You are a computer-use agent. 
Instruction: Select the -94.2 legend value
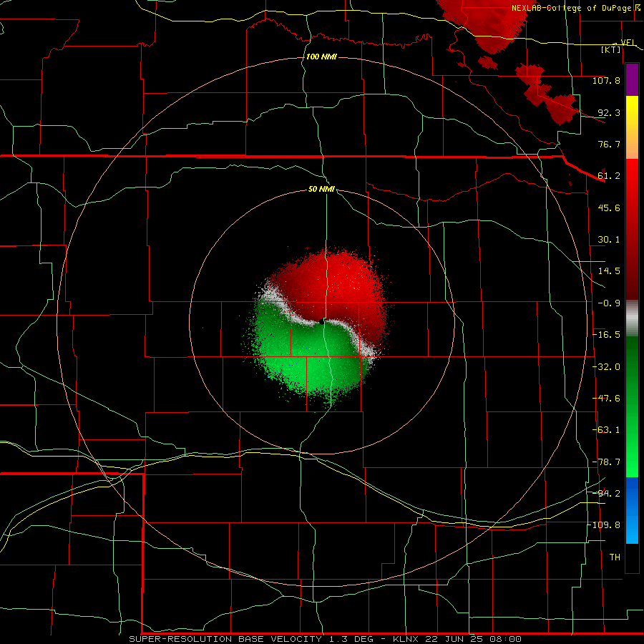pyautogui.click(x=606, y=494)
